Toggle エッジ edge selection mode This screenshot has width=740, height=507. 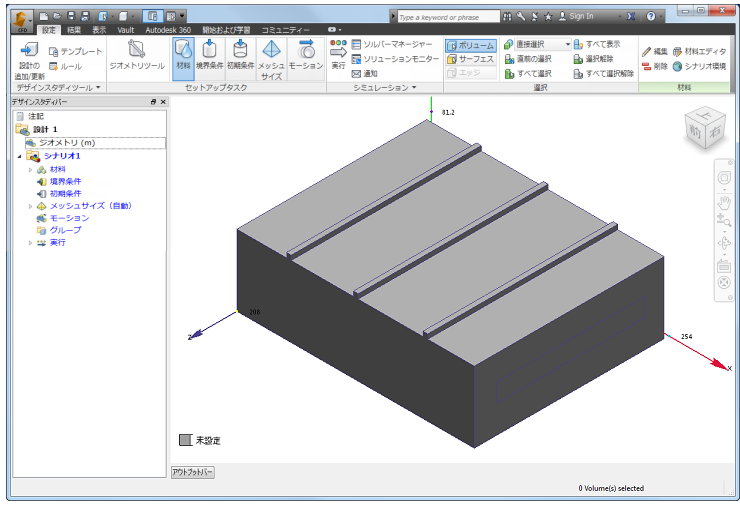pos(471,72)
